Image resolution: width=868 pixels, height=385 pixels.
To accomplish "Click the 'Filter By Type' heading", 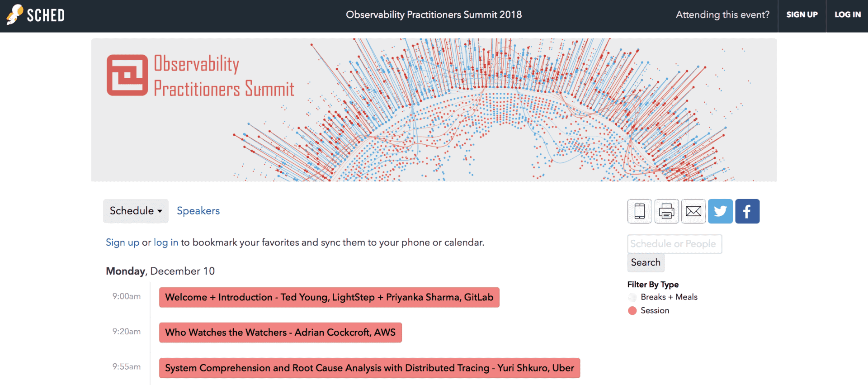I will pos(653,285).
